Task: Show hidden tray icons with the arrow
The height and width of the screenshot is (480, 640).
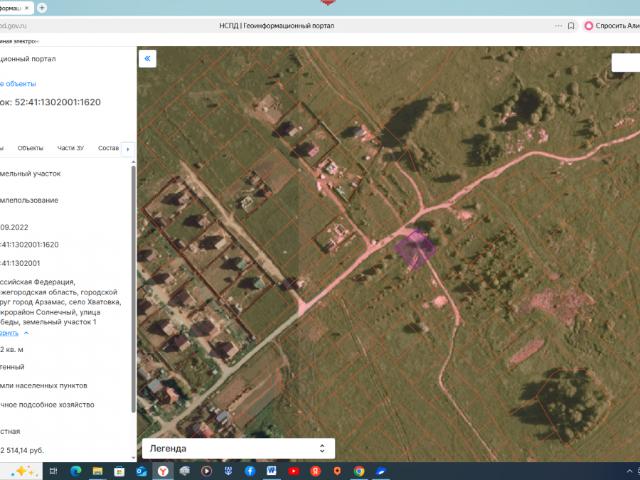Action: tap(629, 471)
